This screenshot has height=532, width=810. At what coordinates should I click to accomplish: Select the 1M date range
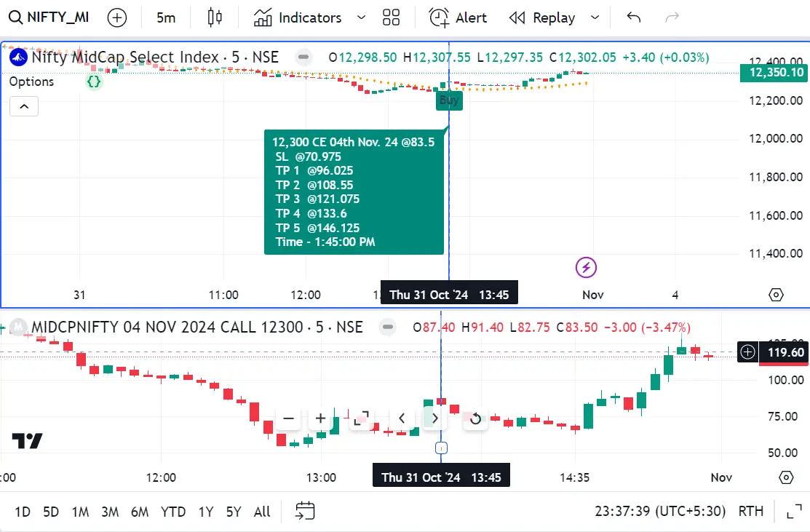80,512
